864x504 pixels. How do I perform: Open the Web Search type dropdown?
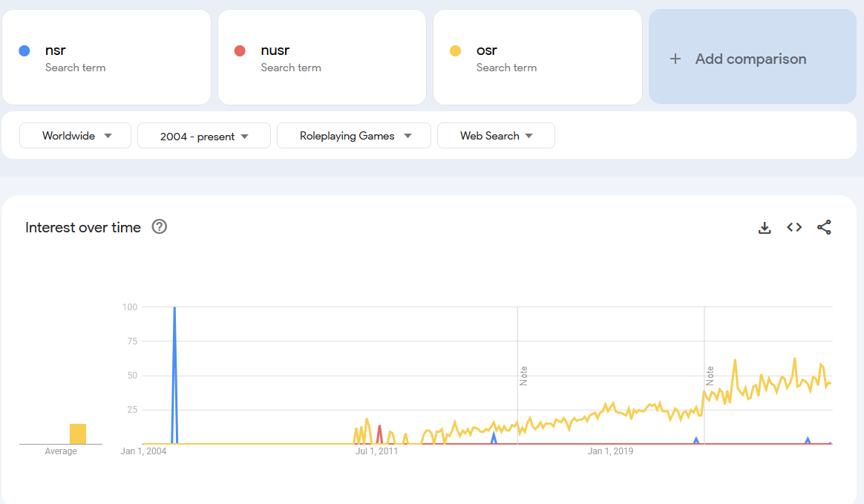pos(496,136)
